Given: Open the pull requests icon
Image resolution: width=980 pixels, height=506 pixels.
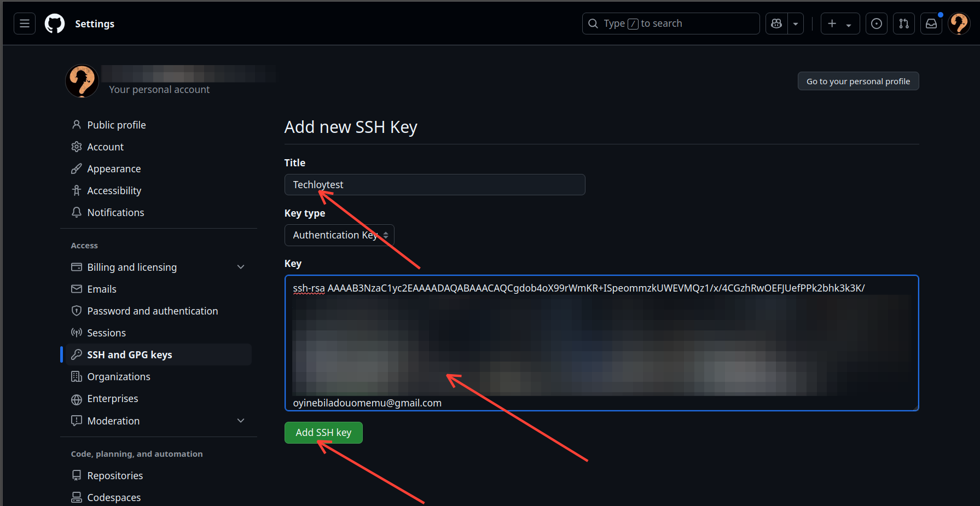Looking at the screenshot, I should [904, 24].
